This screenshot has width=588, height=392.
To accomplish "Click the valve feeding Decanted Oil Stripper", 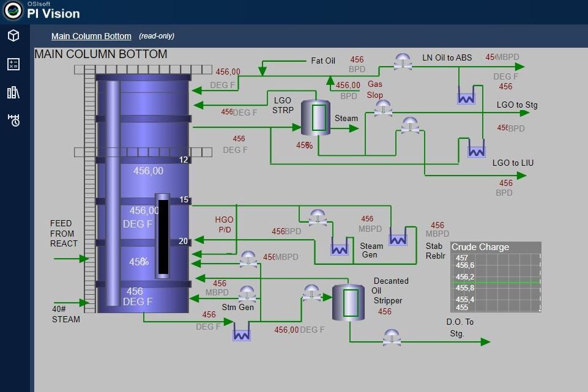I will coord(311,293).
